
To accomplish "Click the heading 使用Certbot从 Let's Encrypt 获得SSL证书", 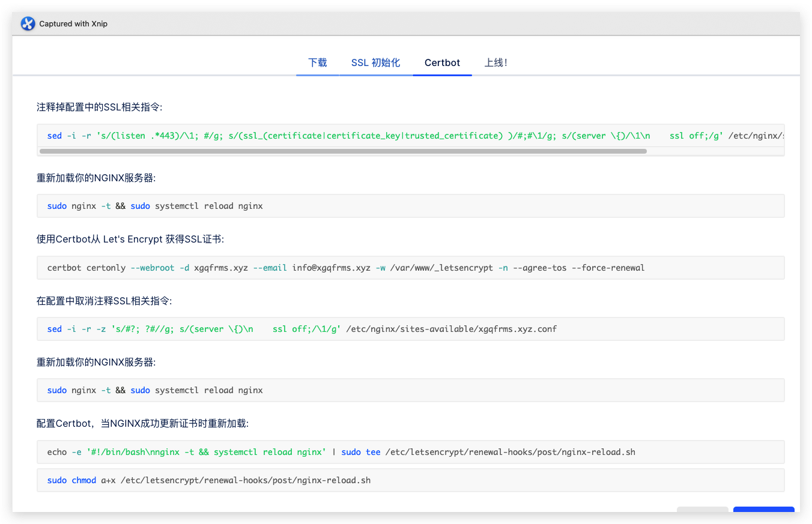I will click(130, 239).
